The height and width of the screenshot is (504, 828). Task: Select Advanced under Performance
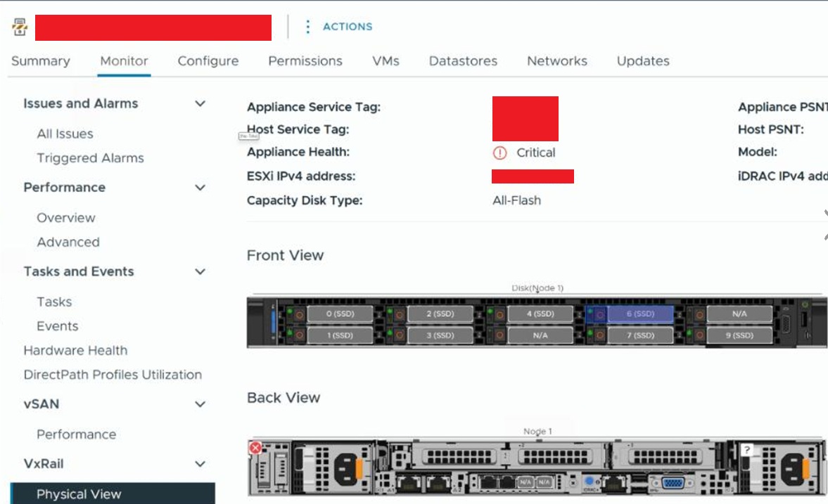pos(68,243)
